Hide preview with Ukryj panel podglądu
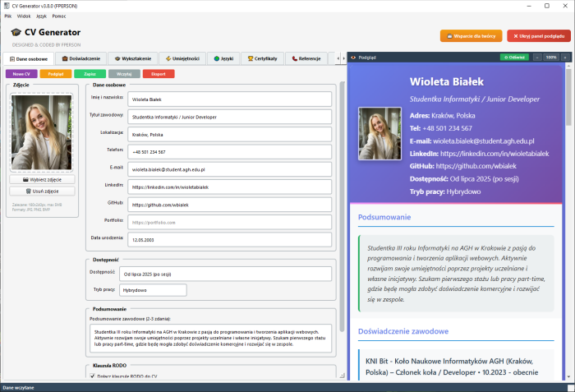 (539, 36)
